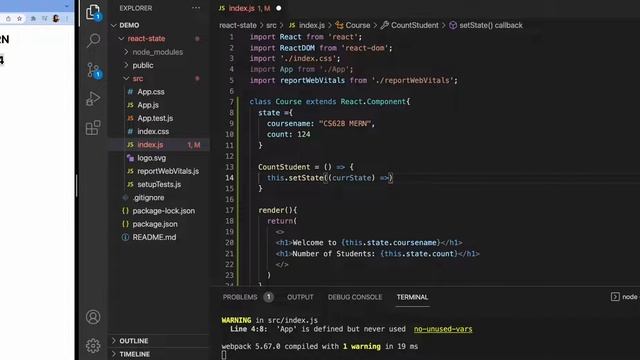The image size is (640, 360).
Task: Open Explorer more actions ellipsis
Action: click(196, 8)
